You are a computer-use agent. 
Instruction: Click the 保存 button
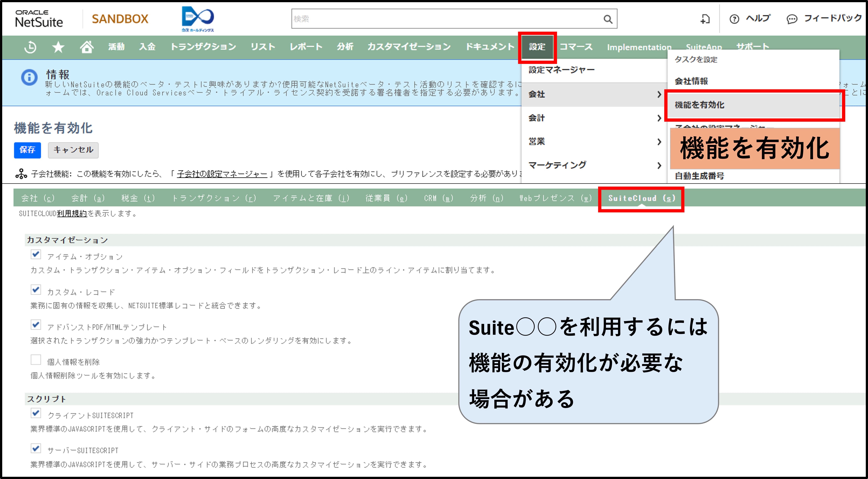coord(27,150)
